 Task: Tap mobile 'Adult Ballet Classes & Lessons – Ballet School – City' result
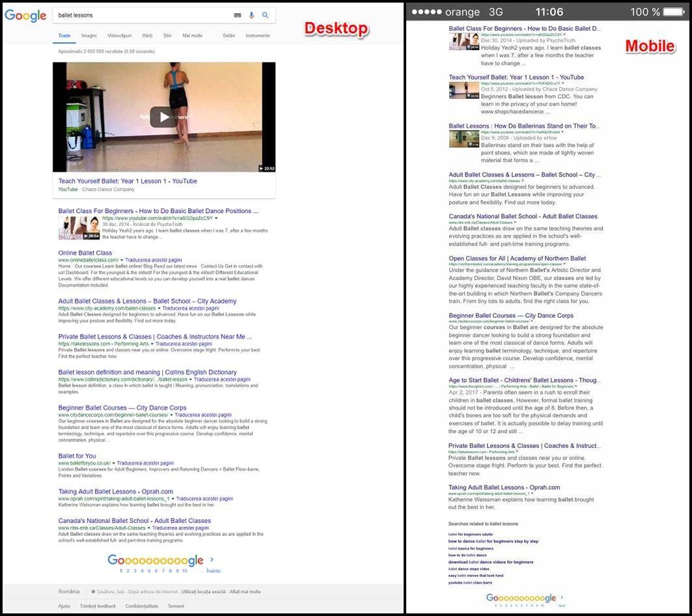(x=525, y=175)
